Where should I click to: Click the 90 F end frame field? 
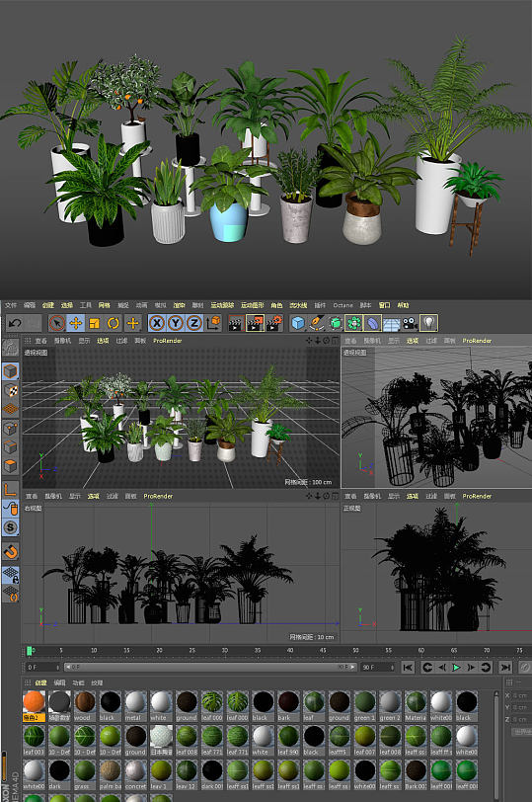point(378,667)
